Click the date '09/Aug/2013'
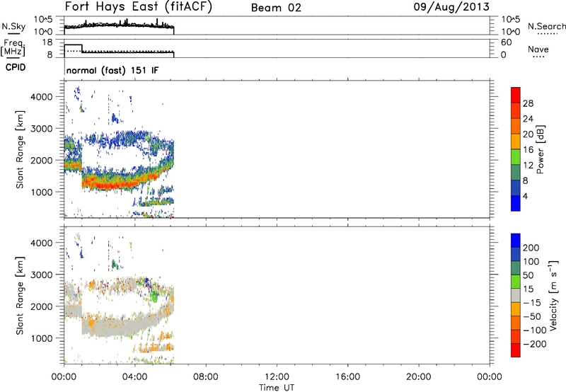The width and height of the screenshot is (566, 392). pyautogui.click(x=451, y=7)
